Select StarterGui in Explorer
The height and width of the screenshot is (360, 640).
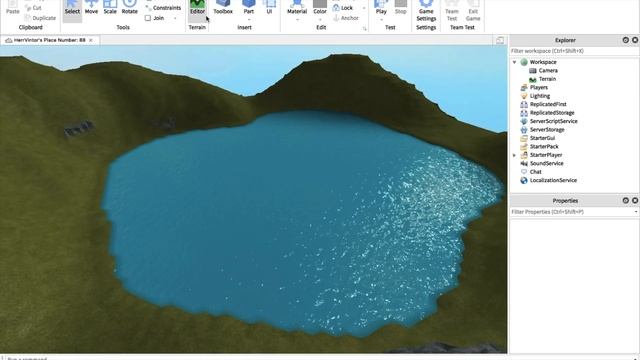(542, 138)
